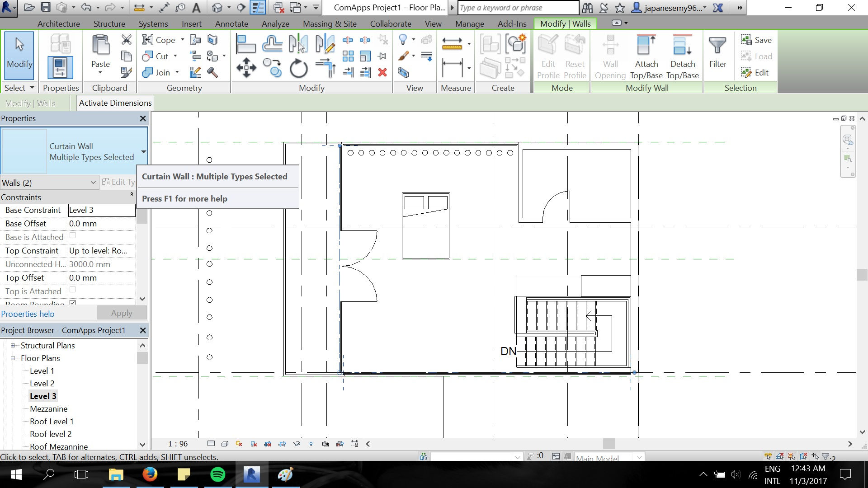The height and width of the screenshot is (488, 868).
Task: Click the Thin Lines toggle icon
Action: tap(258, 7)
